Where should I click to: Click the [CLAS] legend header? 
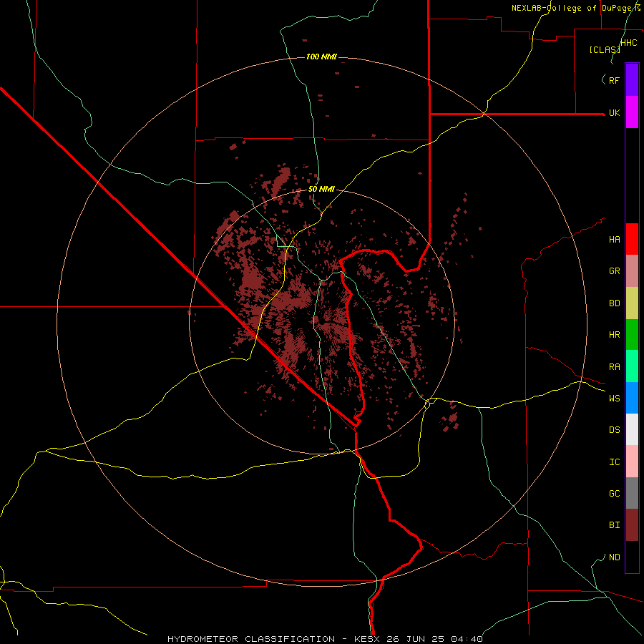click(x=604, y=49)
